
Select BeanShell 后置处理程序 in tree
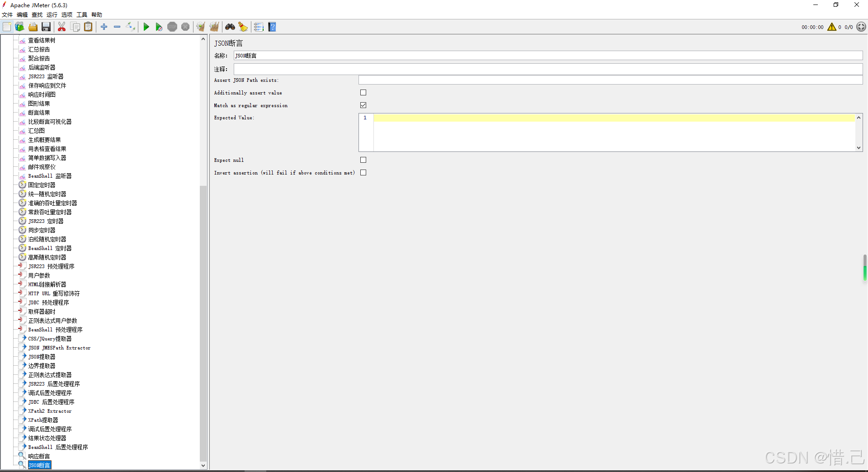tap(58, 447)
